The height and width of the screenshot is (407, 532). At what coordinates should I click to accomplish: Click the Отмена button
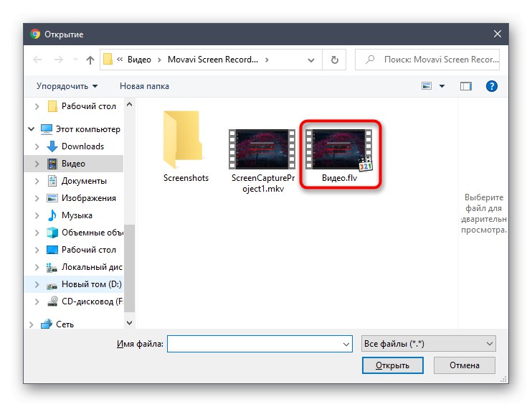464,365
